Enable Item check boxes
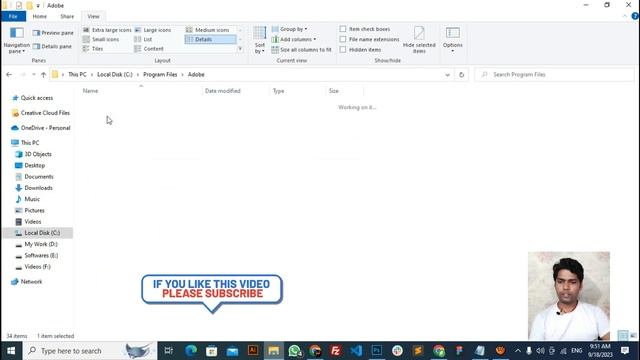The image size is (640, 360). pyautogui.click(x=343, y=29)
